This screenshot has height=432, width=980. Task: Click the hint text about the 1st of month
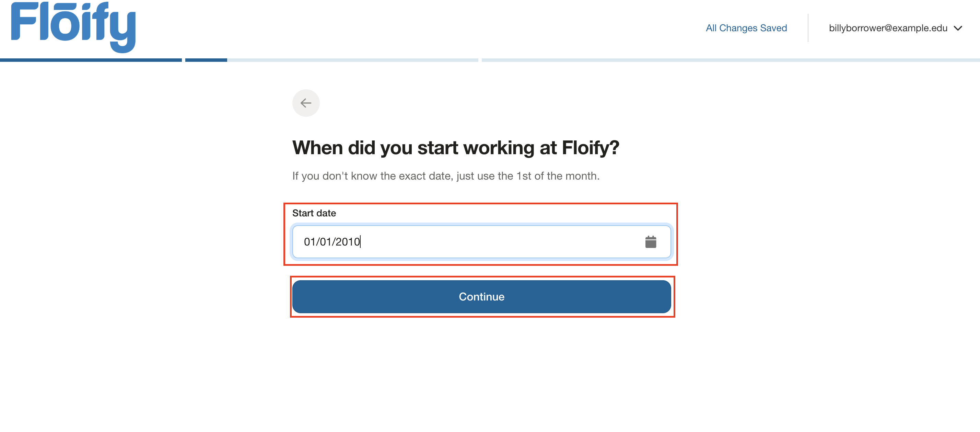(445, 176)
